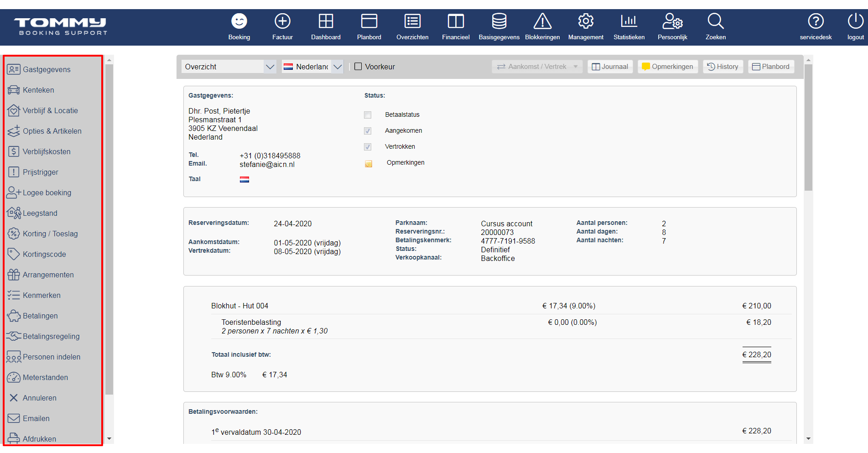Click the Verblijfskosten dollar icon
868x453 pixels.
(14, 151)
